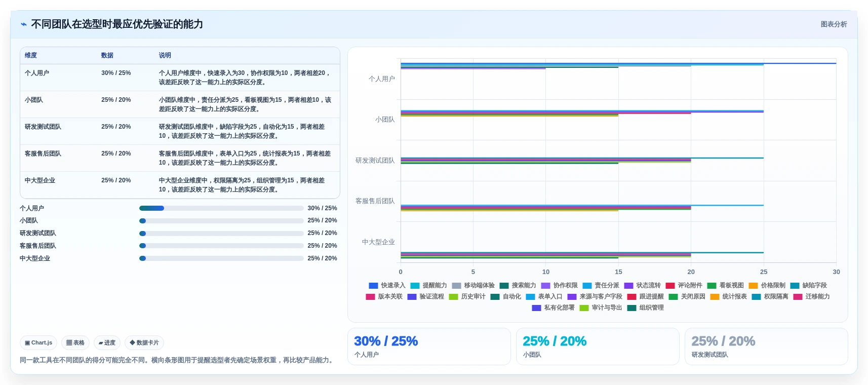Screen dimensions: 868x385
Task: Click the 30% / 25% value in the table
Action: (116, 73)
